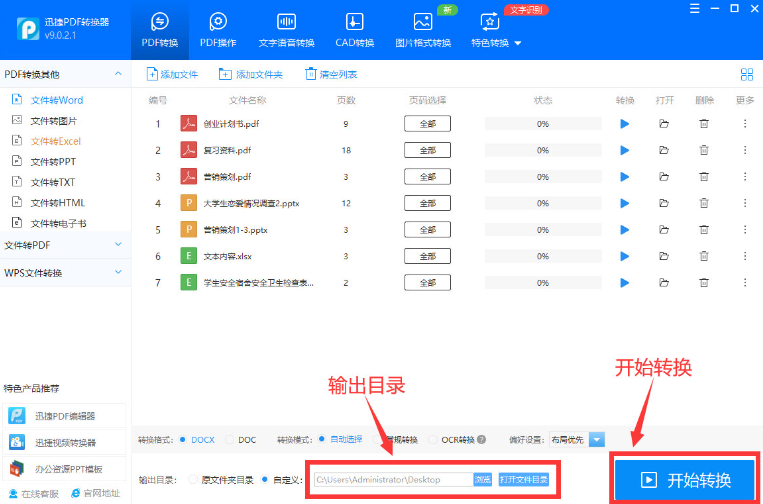The height and width of the screenshot is (504, 763).
Task: Collapse the PDF转换其他 section
Action: coord(118,74)
